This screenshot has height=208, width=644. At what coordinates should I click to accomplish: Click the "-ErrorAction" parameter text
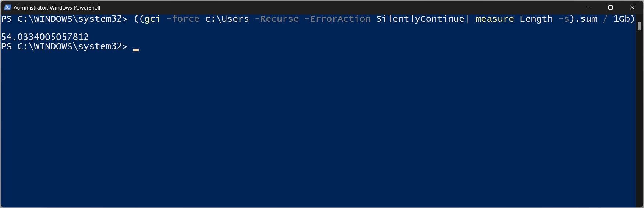pos(337,19)
